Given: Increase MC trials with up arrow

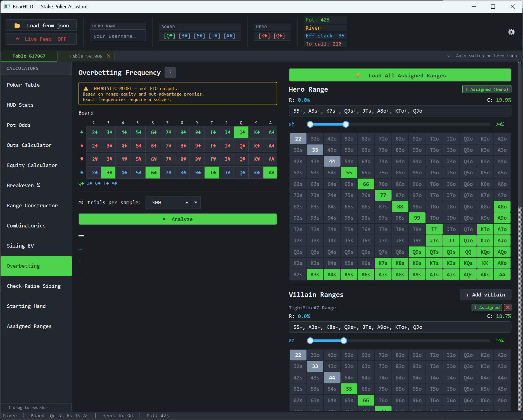Looking at the screenshot, I should point(187,202).
